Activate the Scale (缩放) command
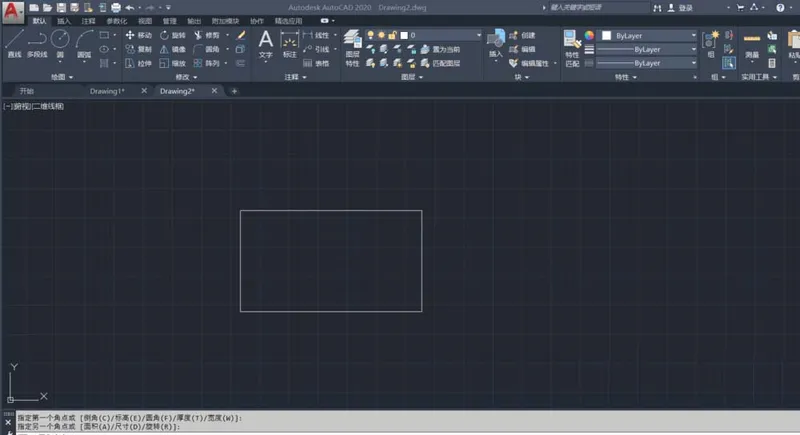The width and height of the screenshot is (800, 435). 172,63
